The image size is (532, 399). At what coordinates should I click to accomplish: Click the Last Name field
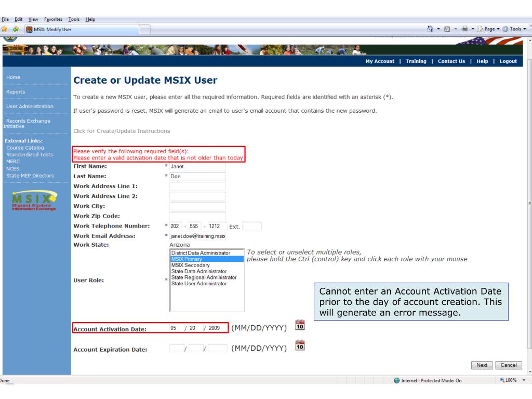tap(197, 177)
